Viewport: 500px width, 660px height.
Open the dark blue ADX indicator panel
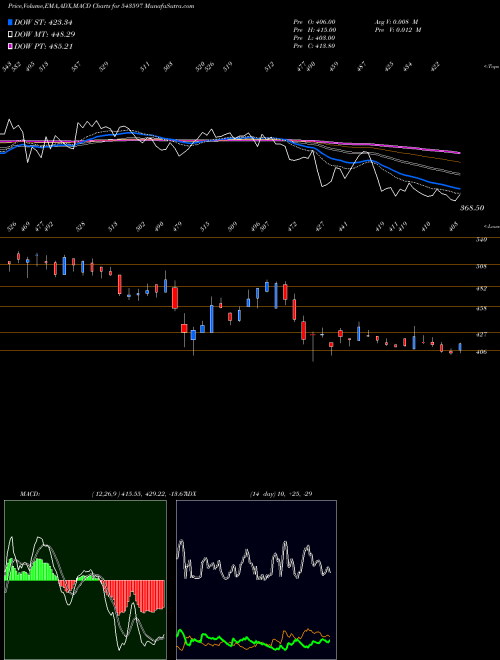[x=256, y=580]
